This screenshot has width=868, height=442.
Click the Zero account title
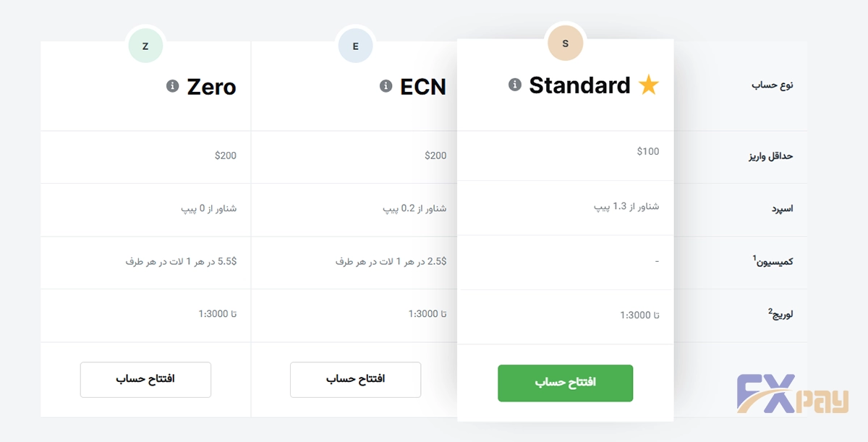(x=211, y=87)
